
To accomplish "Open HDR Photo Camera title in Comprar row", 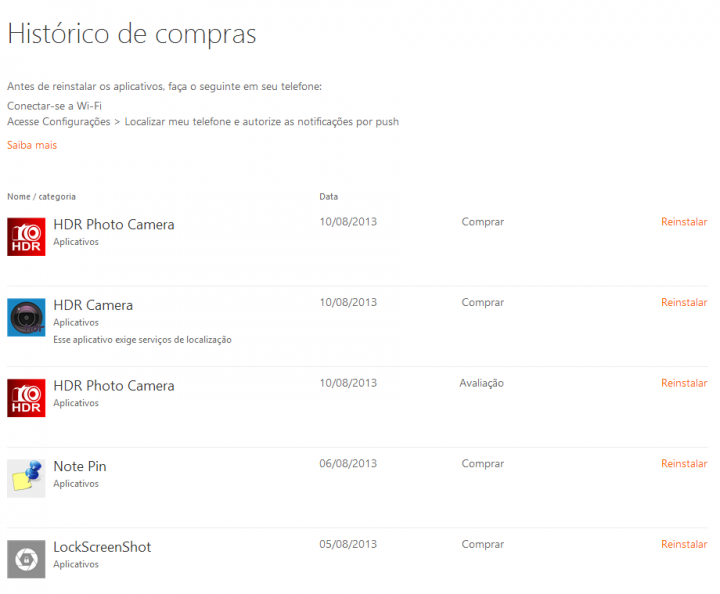I will [114, 224].
